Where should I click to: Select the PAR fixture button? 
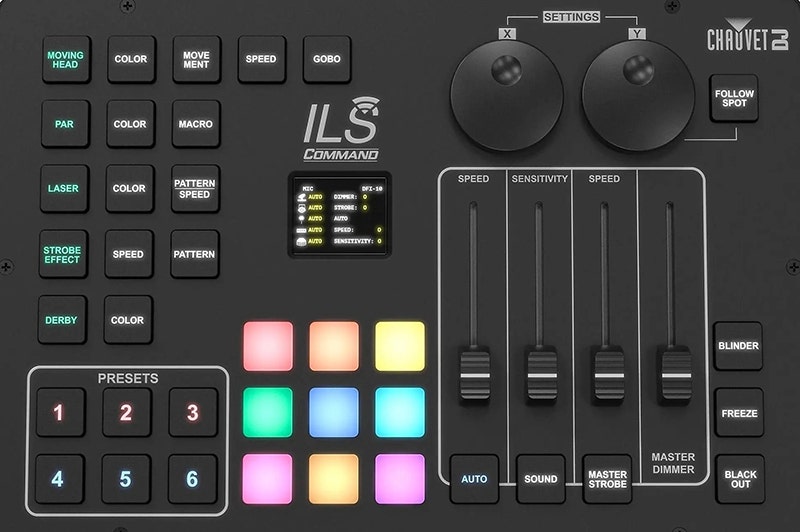pyautogui.click(x=65, y=124)
